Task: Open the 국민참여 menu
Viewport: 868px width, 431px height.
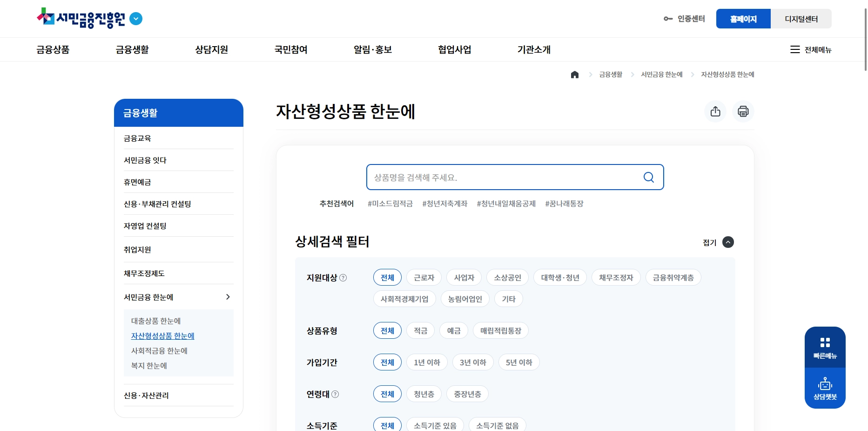Action: (x=291, y=49)
